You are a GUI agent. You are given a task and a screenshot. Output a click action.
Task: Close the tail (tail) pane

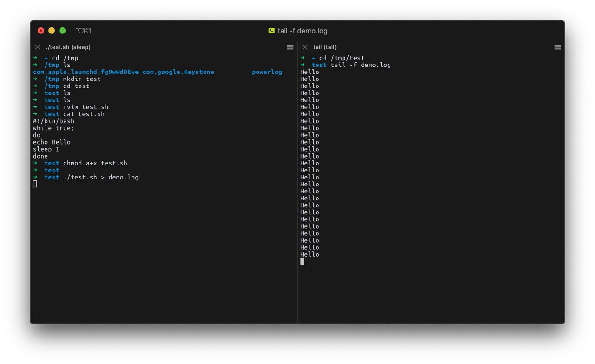pyautogui.click(x=305, y=47)
